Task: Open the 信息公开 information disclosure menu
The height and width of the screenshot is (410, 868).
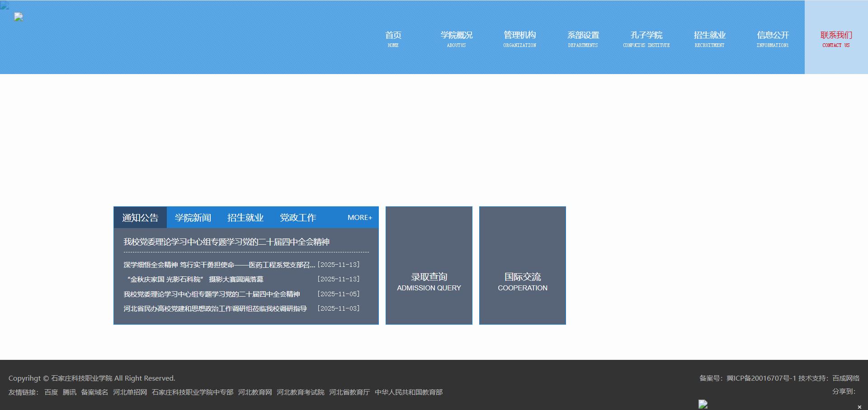Action: [x=773, y=38]
